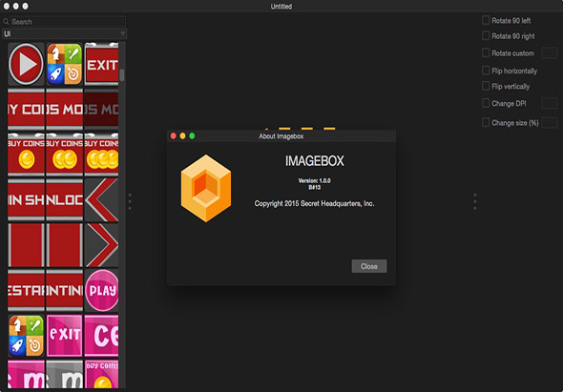Enable Rotate 90 left checkbox
563x392 pixels.
pyautogui.click(x=486, y=20)
